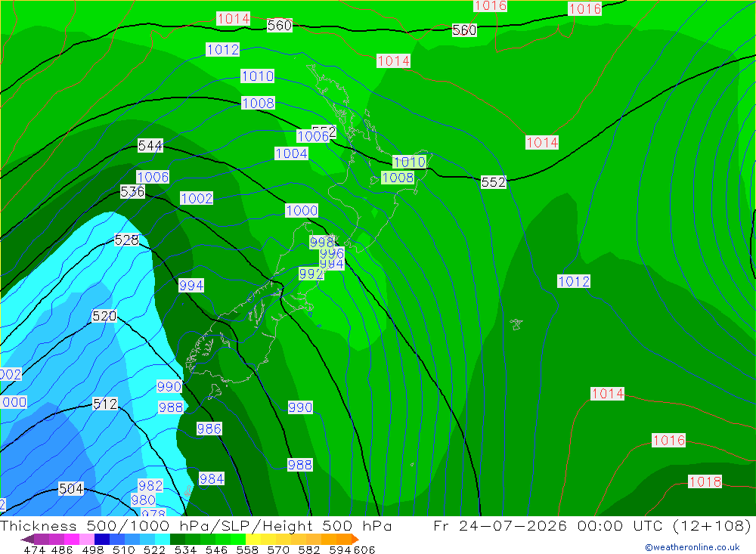
Task: Click the legend value '594'
Action: [340, 549]
